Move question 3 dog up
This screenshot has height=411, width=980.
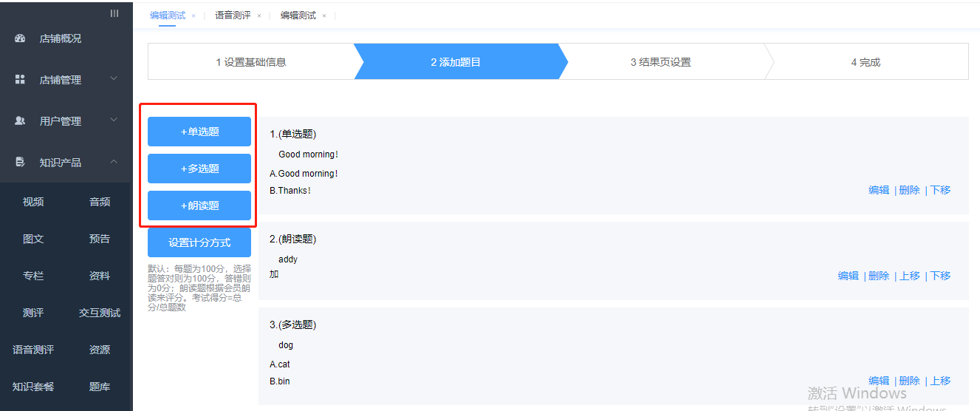[940, 381]
